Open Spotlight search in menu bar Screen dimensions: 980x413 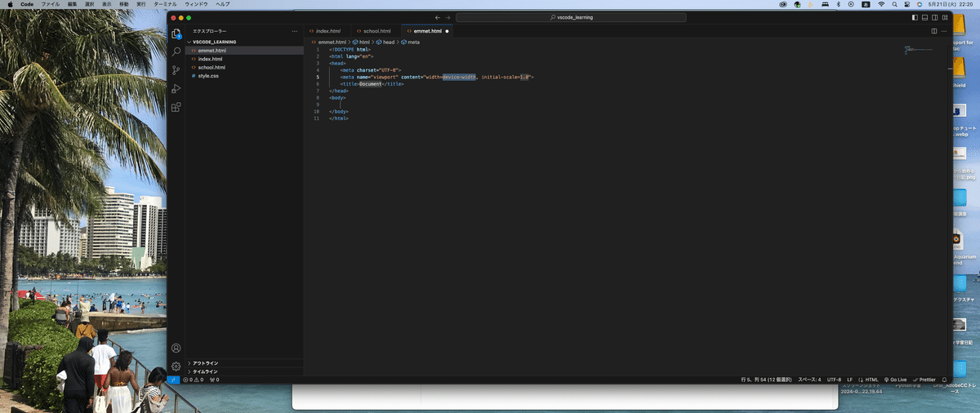click(894, 4)
